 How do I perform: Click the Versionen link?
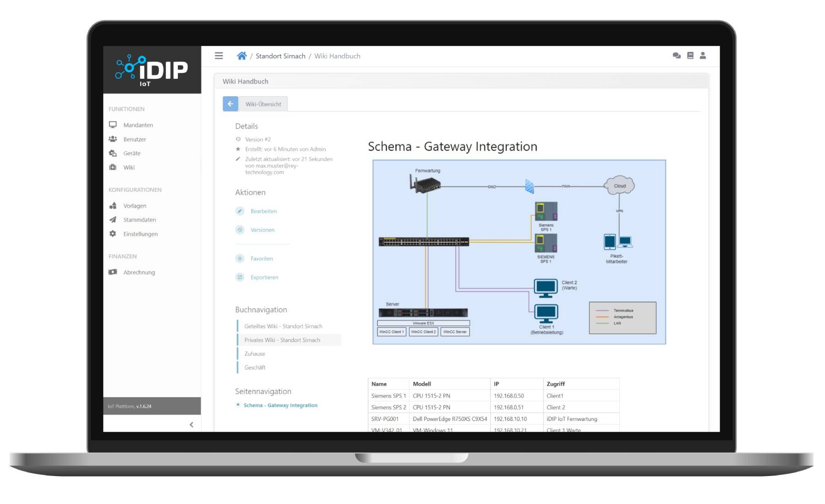coord(263,230)
